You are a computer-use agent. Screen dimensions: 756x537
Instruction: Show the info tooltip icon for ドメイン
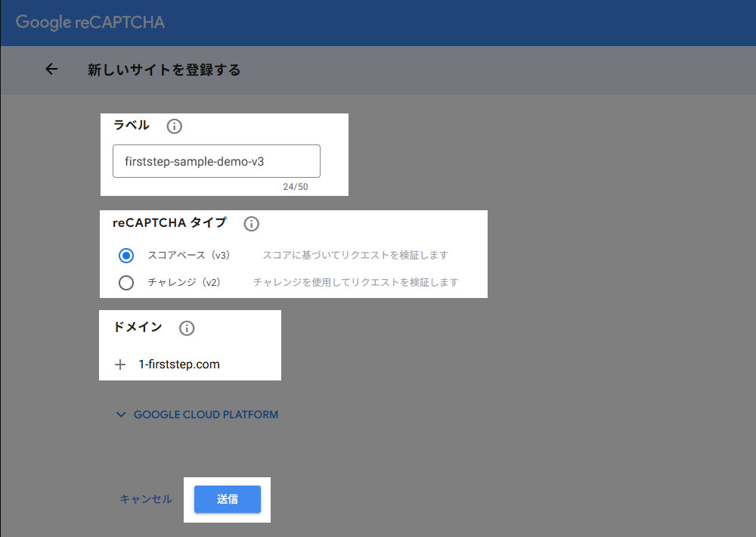[x=186, y=328]
